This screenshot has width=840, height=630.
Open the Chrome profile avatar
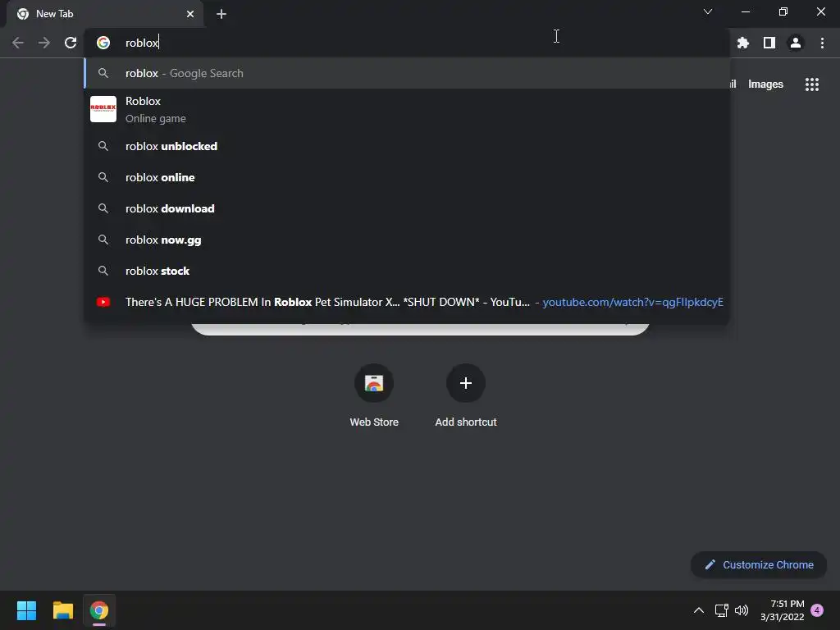tap(796, 43)
